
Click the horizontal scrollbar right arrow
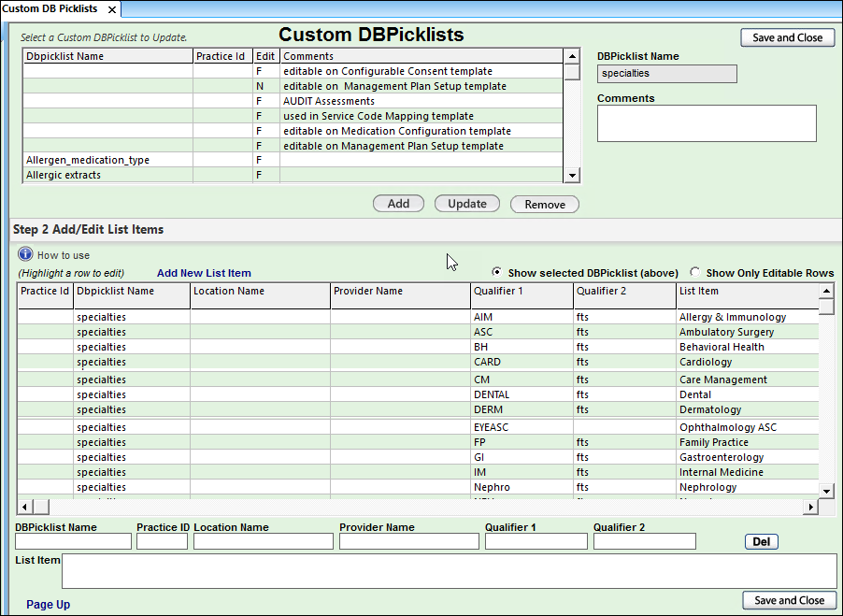pos(810,507)
